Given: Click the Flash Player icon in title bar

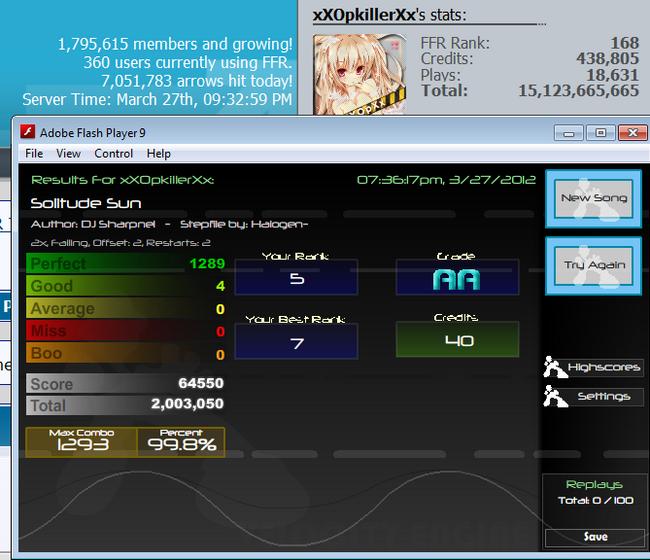Looking at the screenshot, I should [28, 132].
